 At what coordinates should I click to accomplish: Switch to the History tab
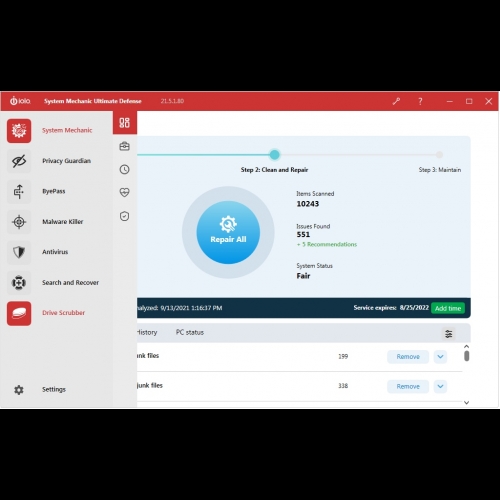[147, 332]
